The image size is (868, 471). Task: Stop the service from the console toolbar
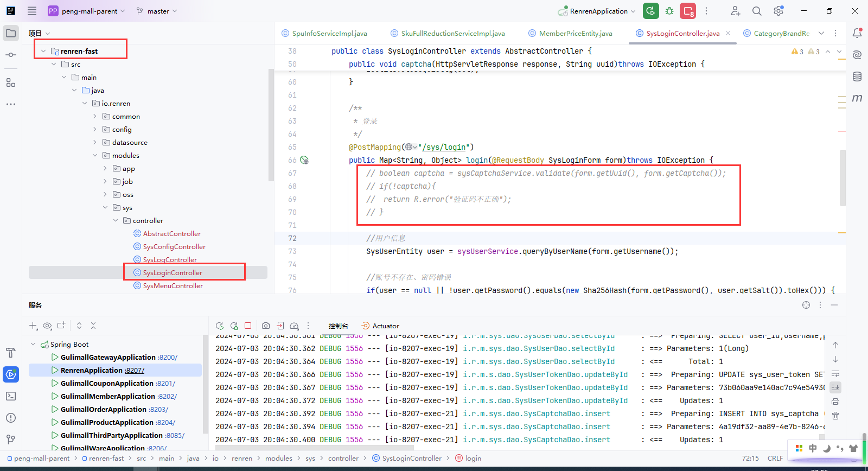click(x=248, y=326)
